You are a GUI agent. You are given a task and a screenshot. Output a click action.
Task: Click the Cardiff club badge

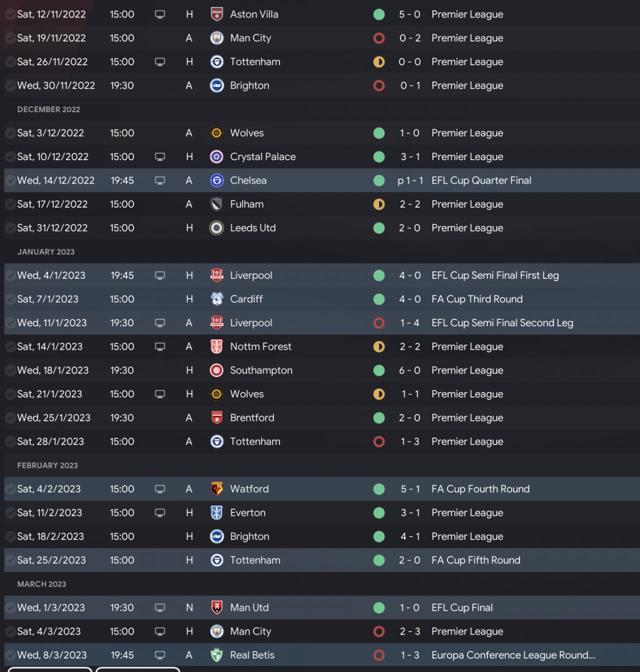[216, 299]
